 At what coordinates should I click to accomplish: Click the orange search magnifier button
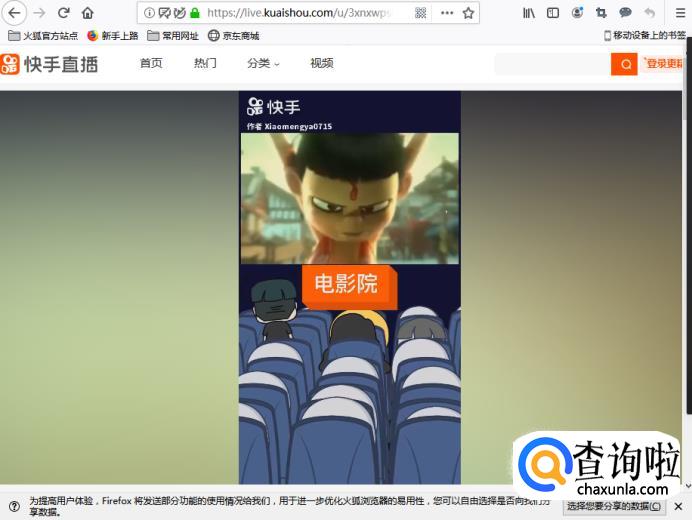click(624, 64)
